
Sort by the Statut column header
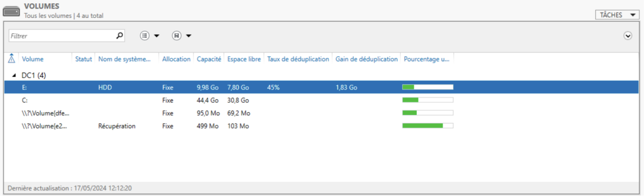click(83, 59)
